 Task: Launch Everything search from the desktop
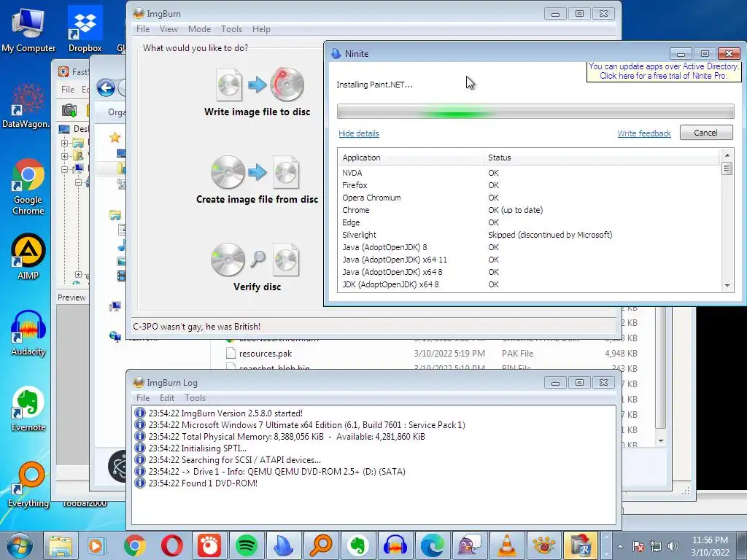28,485
